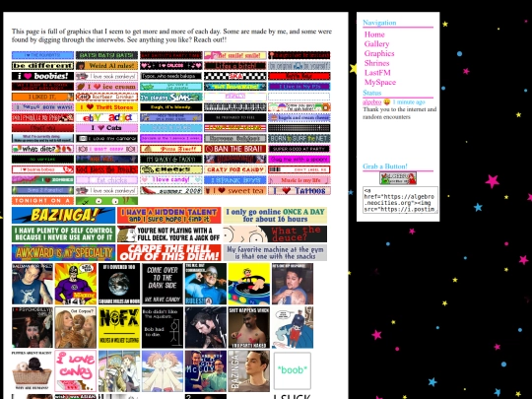Screen dimensions: 532x399
Task: Click the 'summer 2008' blinkie
Action: coord(171,191)
